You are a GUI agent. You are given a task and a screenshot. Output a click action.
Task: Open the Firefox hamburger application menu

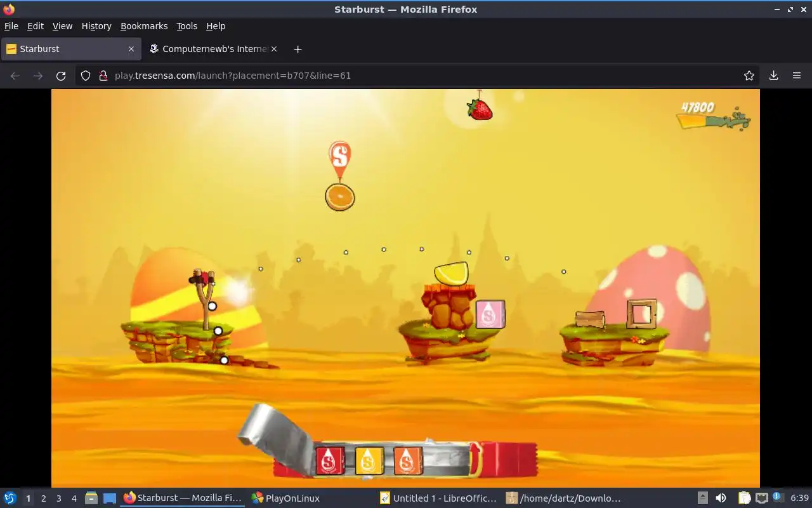[x=797, y=76]
